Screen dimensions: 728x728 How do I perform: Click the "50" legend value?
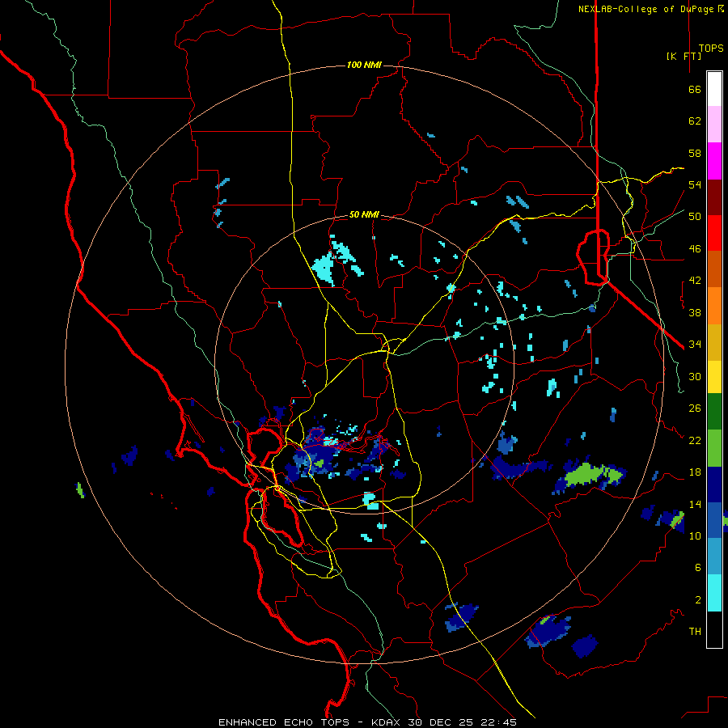pos(695,216)
